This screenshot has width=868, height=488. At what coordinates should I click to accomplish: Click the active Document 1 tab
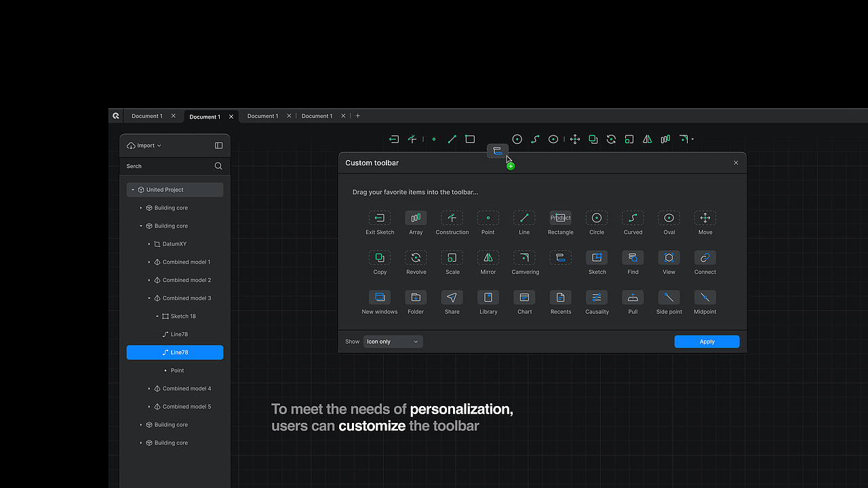(211, 117)
